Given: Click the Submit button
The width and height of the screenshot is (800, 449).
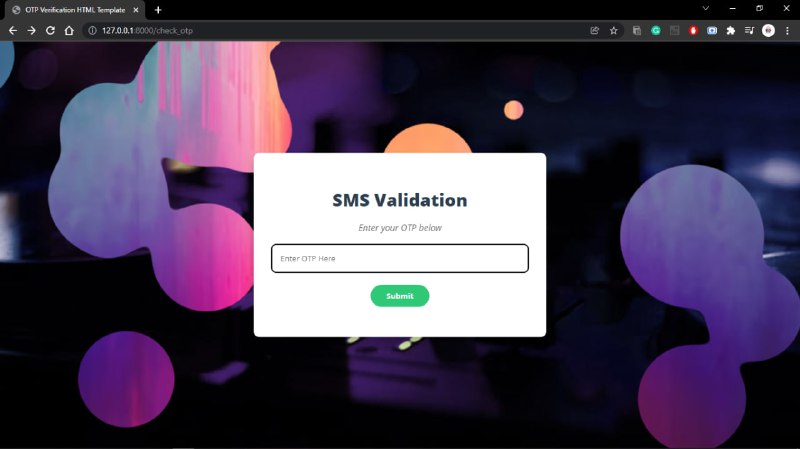Looking at the screenshot, I should tap(399, 296).
